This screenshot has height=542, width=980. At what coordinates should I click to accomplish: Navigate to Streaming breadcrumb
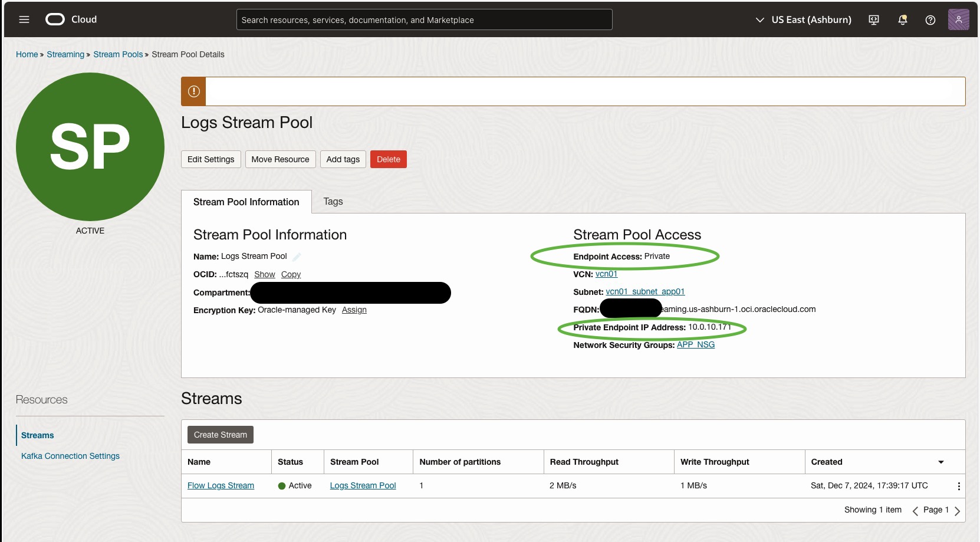[x=65, y=54]
